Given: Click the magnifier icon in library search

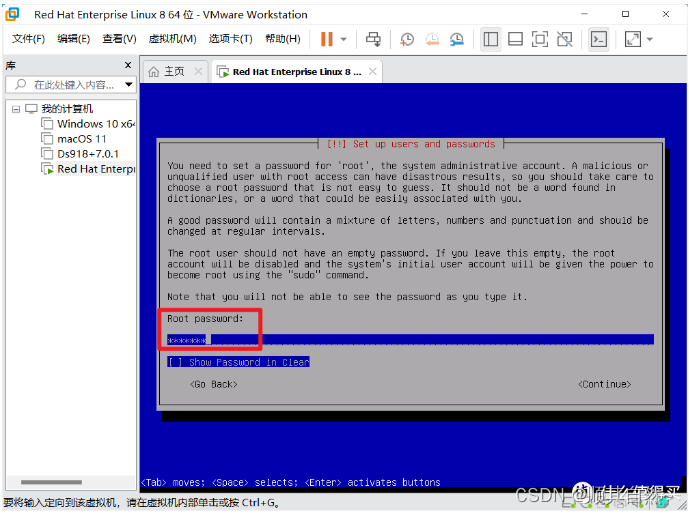Looking at the screenshot, I should (x=21, y=84).
